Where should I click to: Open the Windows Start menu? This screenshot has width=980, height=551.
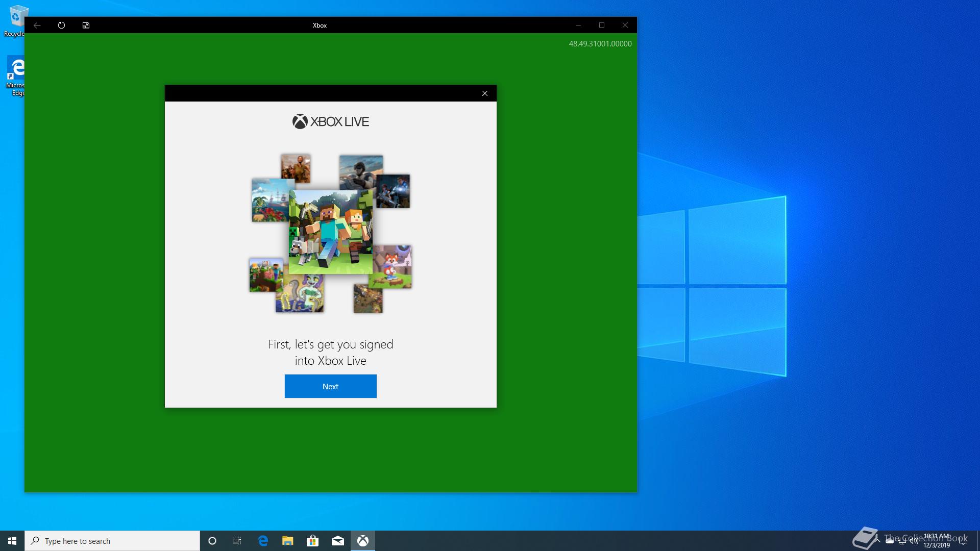pyautogui.click(x=12, y=541)
